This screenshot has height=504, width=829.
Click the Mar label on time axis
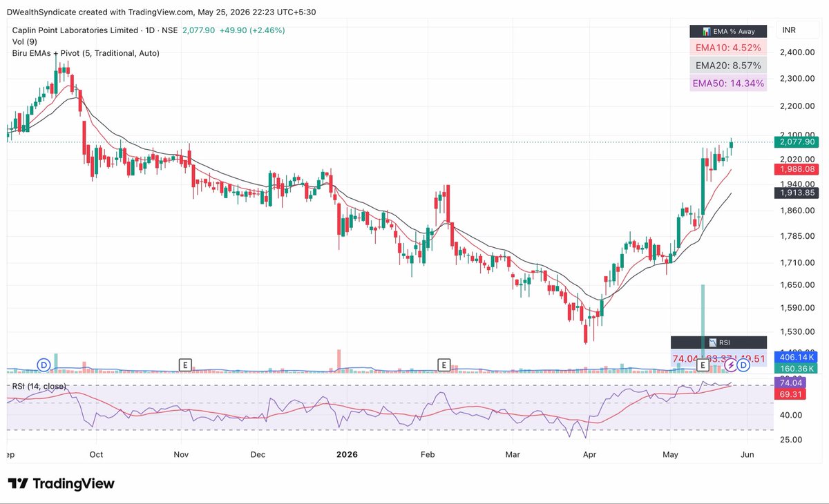pyautogui.click(x=513, y=454)
